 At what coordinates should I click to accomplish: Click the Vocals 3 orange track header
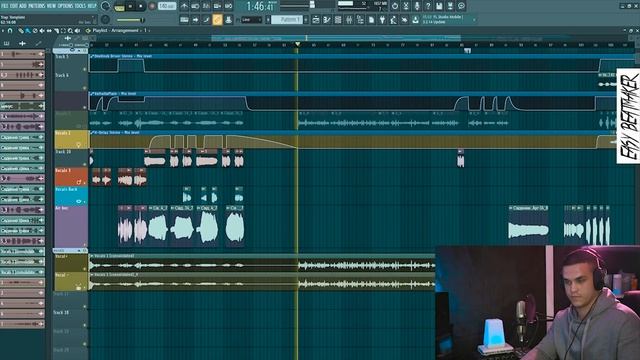(71, 177)
